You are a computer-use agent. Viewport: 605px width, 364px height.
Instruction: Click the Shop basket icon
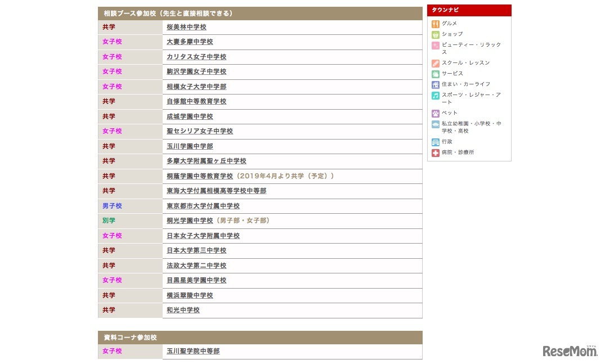click(x=435, y=35)
